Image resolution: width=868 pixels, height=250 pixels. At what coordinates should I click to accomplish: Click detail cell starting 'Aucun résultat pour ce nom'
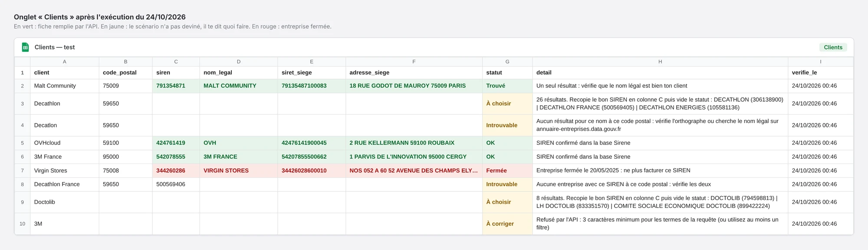point(660,125)
